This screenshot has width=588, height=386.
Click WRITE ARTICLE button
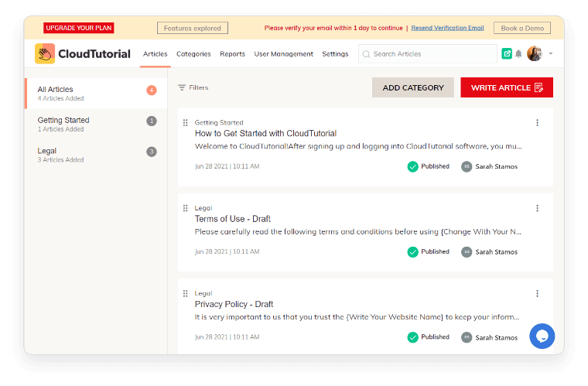click(x=507, y=87)
